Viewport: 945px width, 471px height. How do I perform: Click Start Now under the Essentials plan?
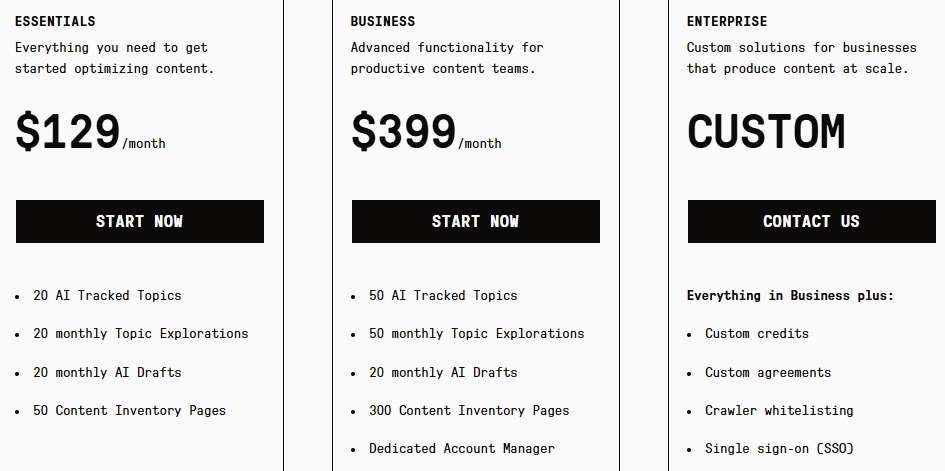[x=139, y=221]
